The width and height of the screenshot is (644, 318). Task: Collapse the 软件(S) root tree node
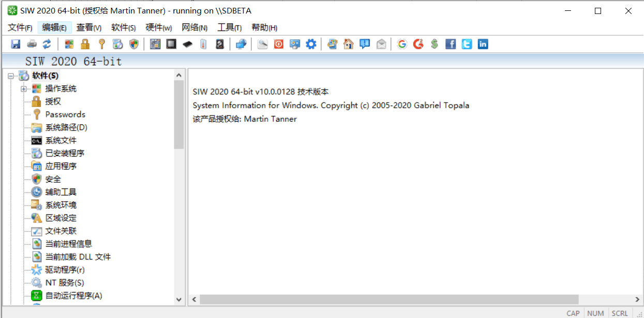point(11,76)
